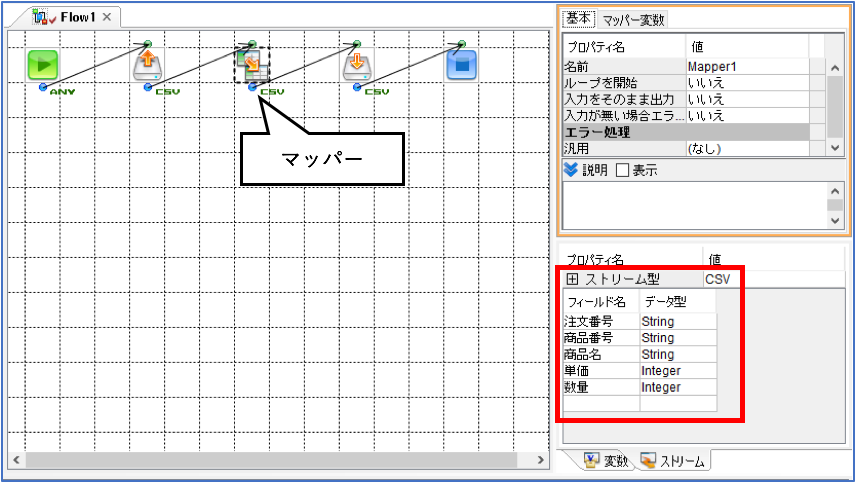Click the Mapper1 name value
Image resolution: width=857 pixels, height=482 pixels.
[x=747, y=67]
